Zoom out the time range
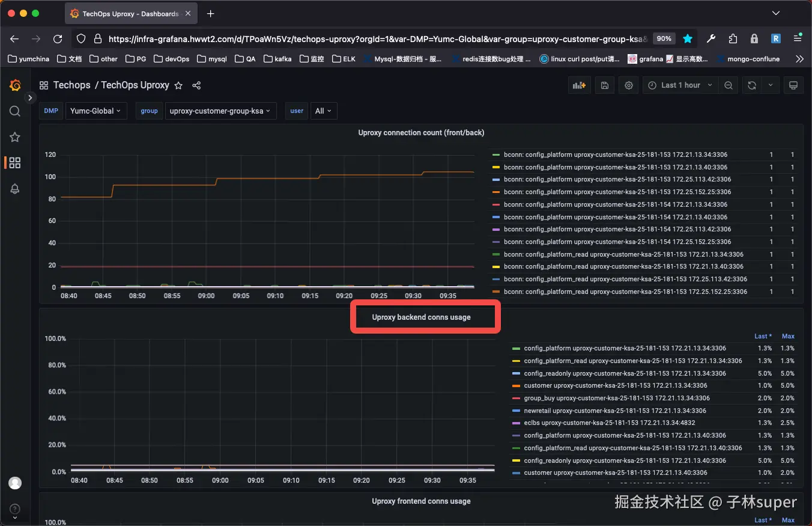 [x=728, y=85]
